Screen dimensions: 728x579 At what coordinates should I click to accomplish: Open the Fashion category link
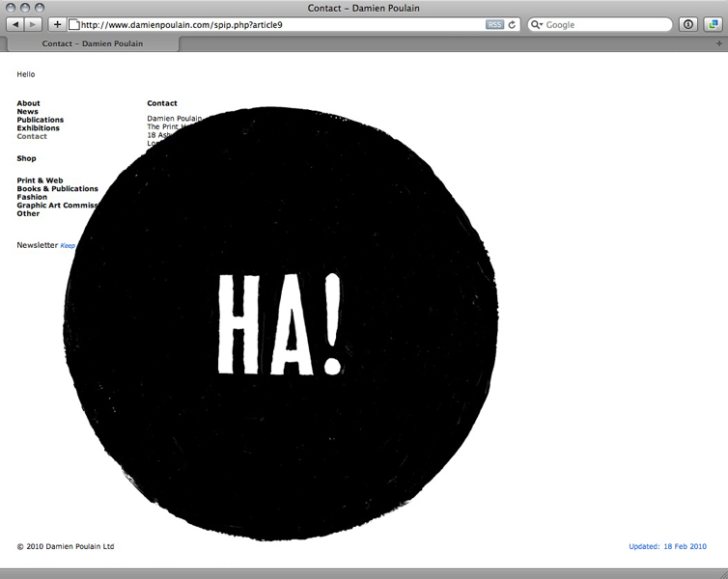[x=32, y=197]
